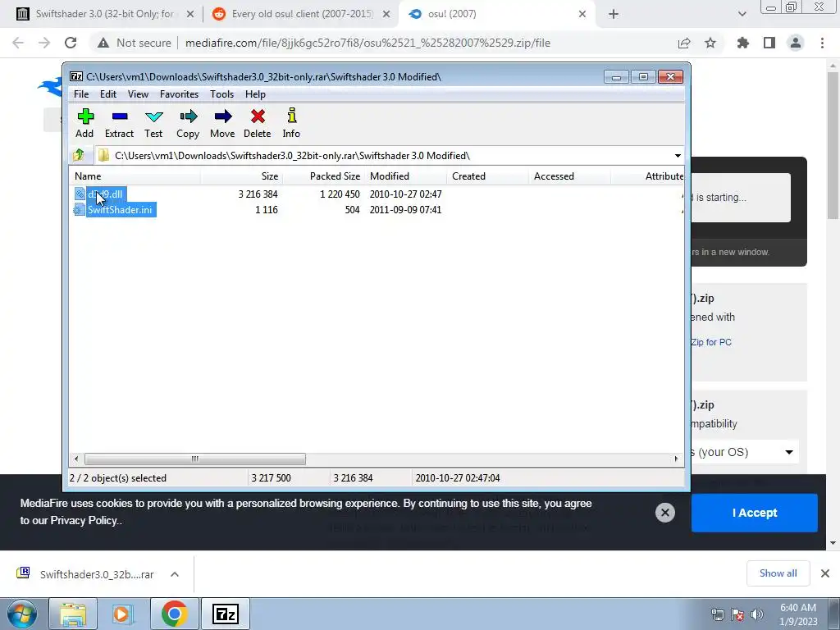The image size is (840, 630).
Task: Sort by Modified column header
Action: point(405,176)
